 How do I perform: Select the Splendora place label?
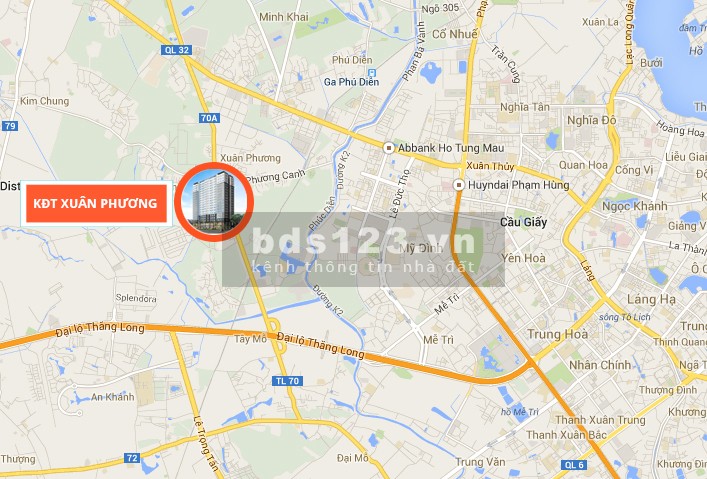(136, 298)
